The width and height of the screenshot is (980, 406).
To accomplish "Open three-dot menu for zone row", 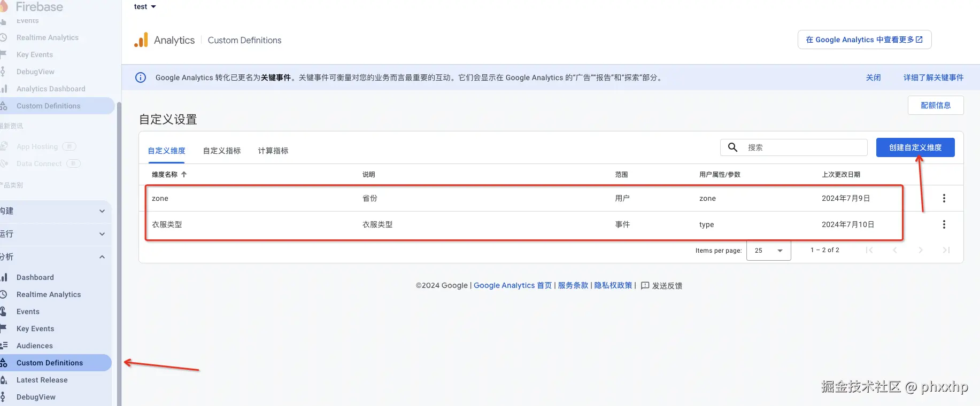I will tap(944, 198).
